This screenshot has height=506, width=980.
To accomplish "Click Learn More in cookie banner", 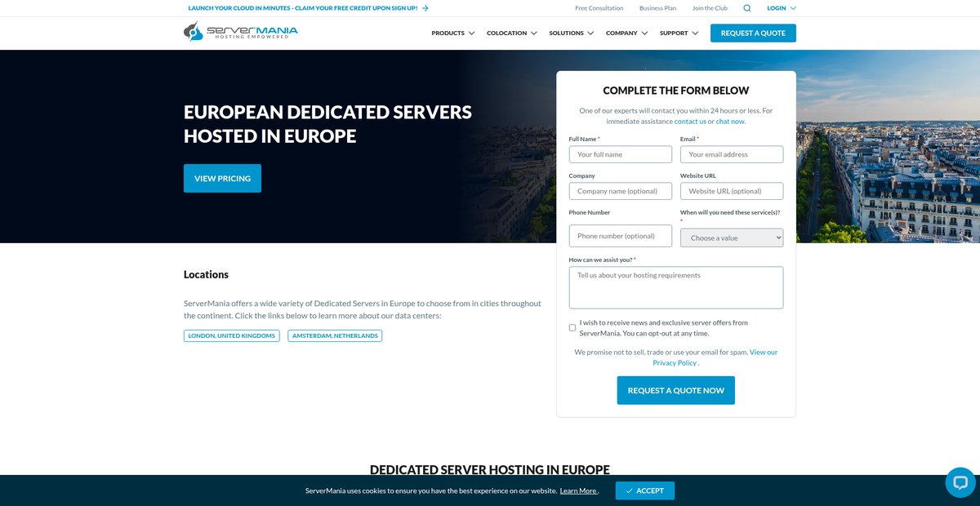I will point(578,490).
